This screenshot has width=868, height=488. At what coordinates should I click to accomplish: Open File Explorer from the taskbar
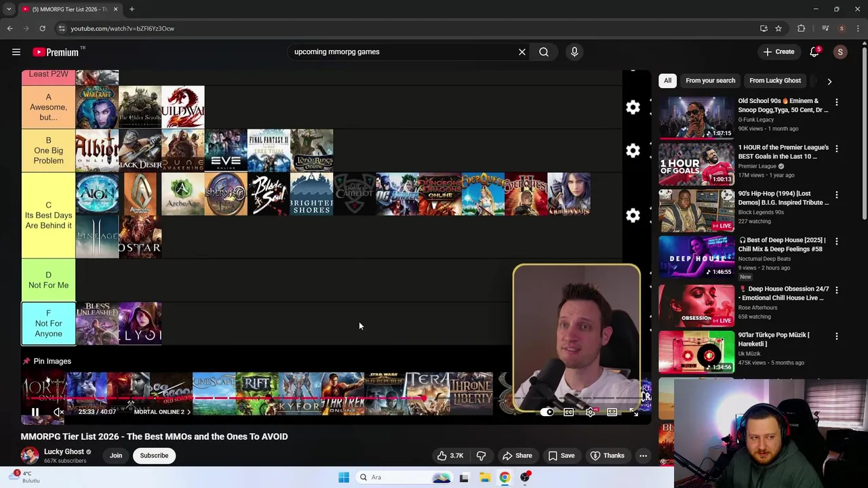point(484,477)
